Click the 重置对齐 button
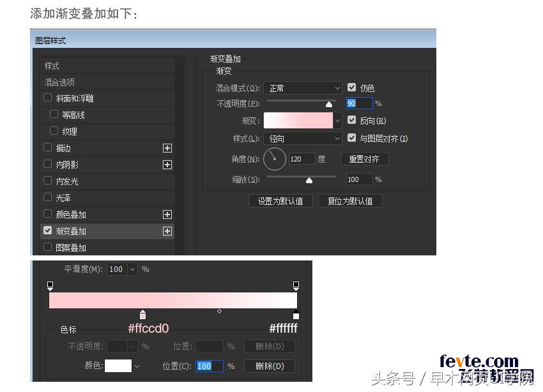This screenshot has height=392, width=543. coord(364,159)
